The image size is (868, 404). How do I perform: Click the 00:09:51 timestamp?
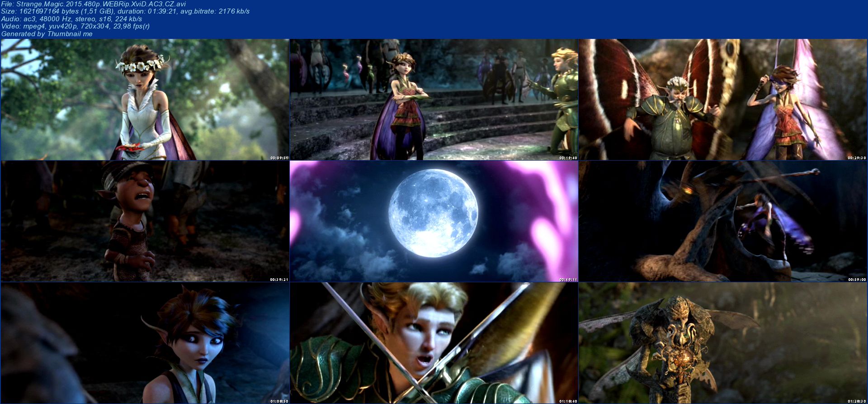click(x=279, y=158)
